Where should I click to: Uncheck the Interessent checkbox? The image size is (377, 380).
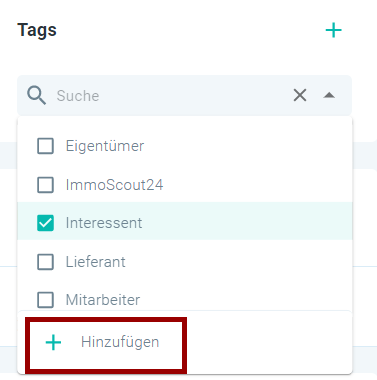pyautogui.click(x=45, y=223)
